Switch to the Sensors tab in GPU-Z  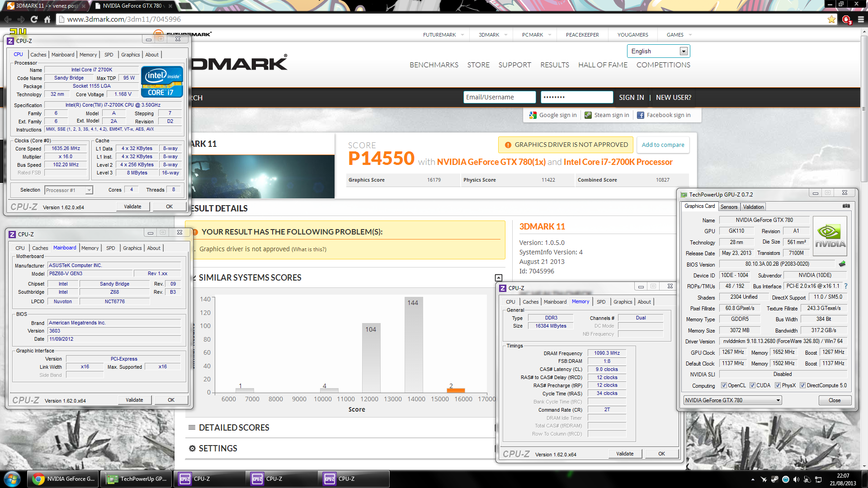[x=729, y=207]
